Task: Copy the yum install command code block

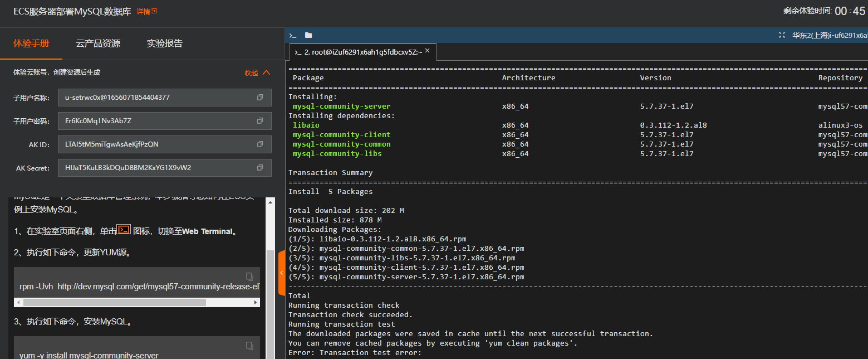Action: tap(249, 345)
